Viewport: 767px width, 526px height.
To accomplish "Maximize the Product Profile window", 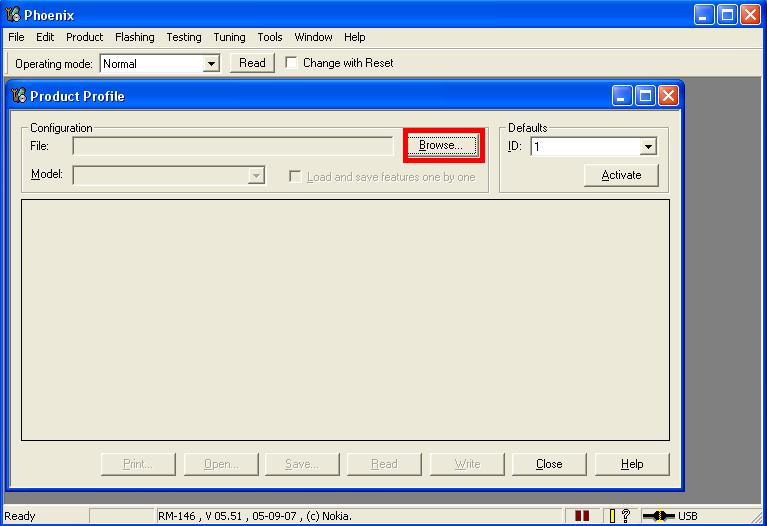I will pyautogui.click(x=645, y=96).
